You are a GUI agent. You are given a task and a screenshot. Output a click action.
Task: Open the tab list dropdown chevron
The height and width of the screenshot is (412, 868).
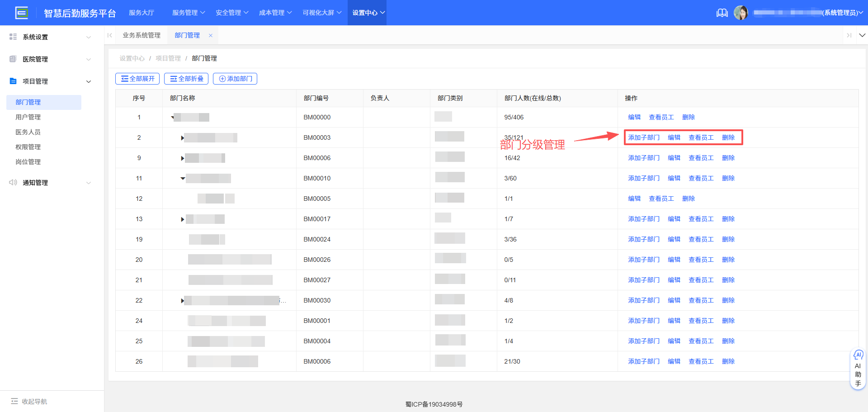click(862, 35)
